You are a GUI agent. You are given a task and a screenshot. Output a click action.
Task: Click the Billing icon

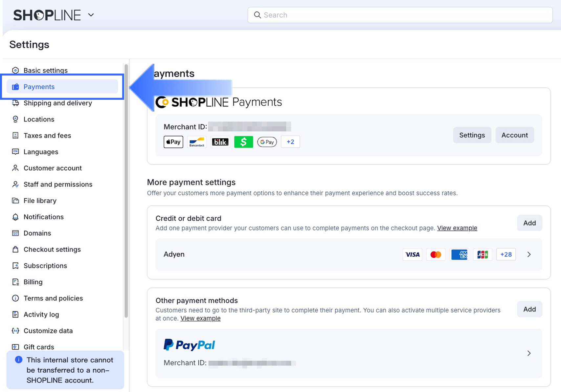(x=15, y=282)
